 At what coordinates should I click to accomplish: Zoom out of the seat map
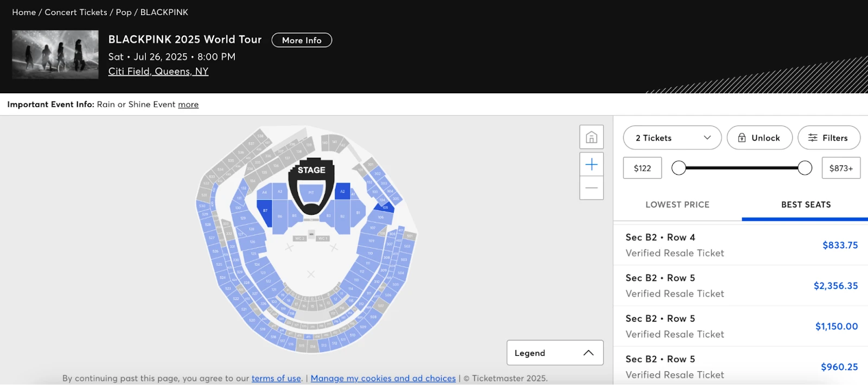(x=591, y=188)
